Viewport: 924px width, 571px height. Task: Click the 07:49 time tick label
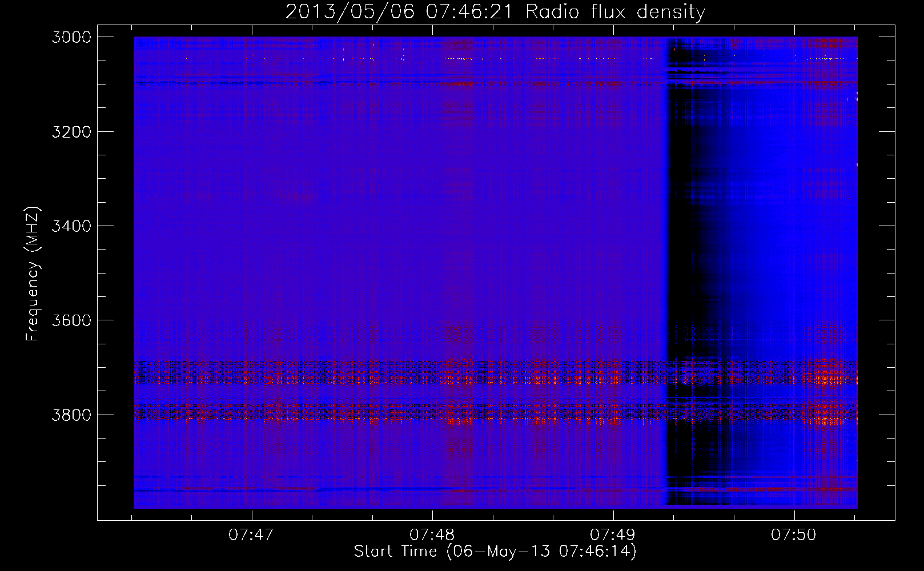pyautogui.click(x=613, y=535)
